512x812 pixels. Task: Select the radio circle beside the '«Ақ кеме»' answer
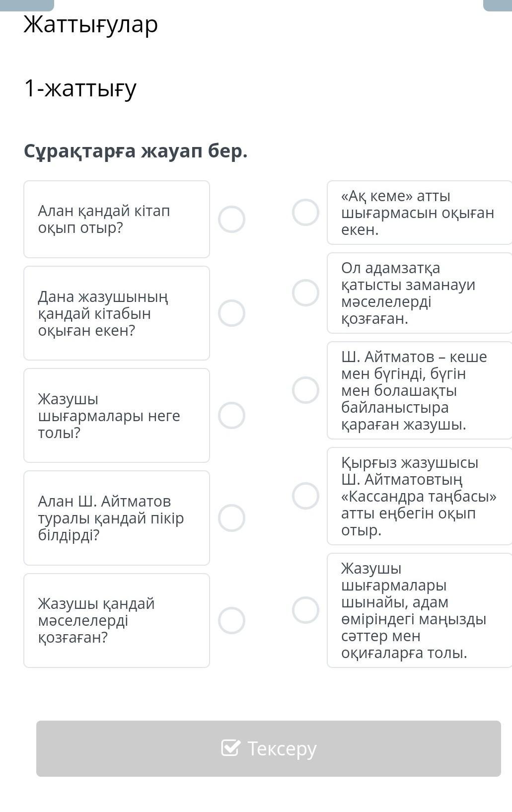[305, 212]
